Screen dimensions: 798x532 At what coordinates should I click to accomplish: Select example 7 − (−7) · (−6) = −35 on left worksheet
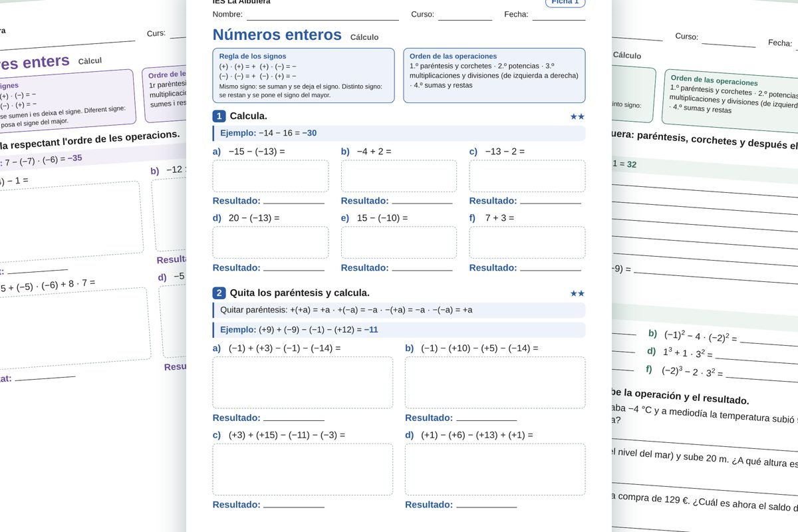(43, 160)
